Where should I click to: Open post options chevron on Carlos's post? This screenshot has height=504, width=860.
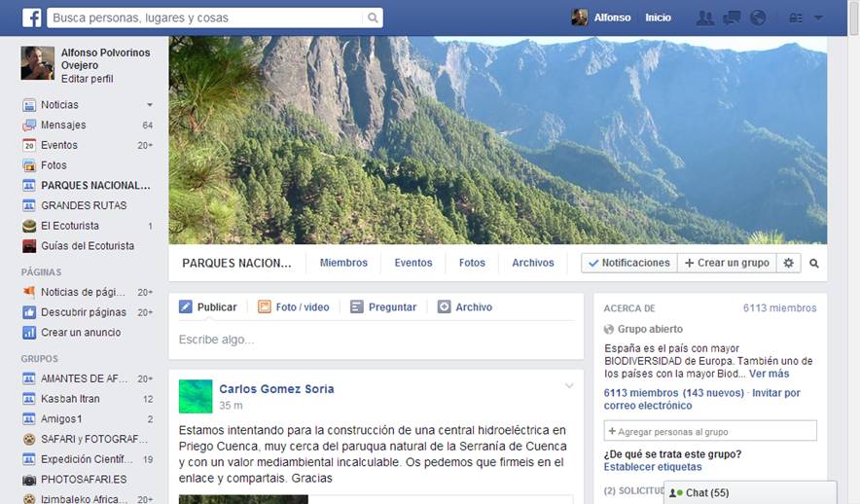(x=569, y=386)
